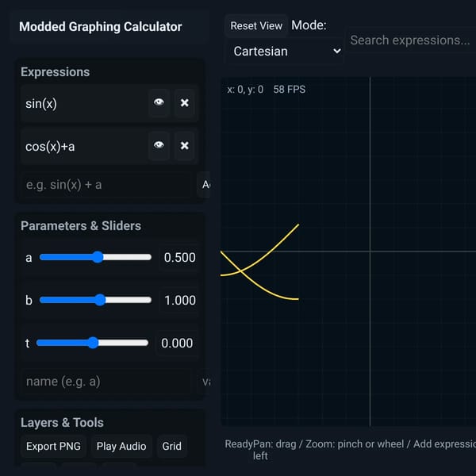Click the 58 FPS readout
The image size is (476, 476).
point(290,90)
